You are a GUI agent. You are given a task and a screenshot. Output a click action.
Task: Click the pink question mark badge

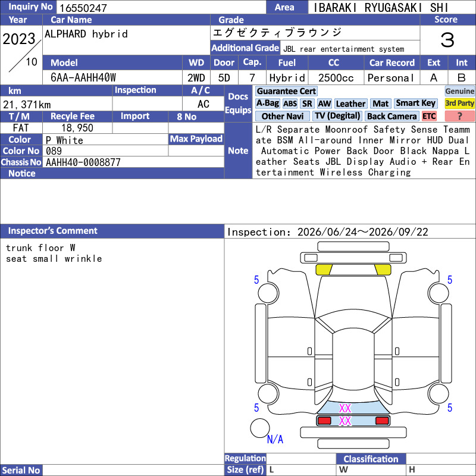[x=459, y=116]
